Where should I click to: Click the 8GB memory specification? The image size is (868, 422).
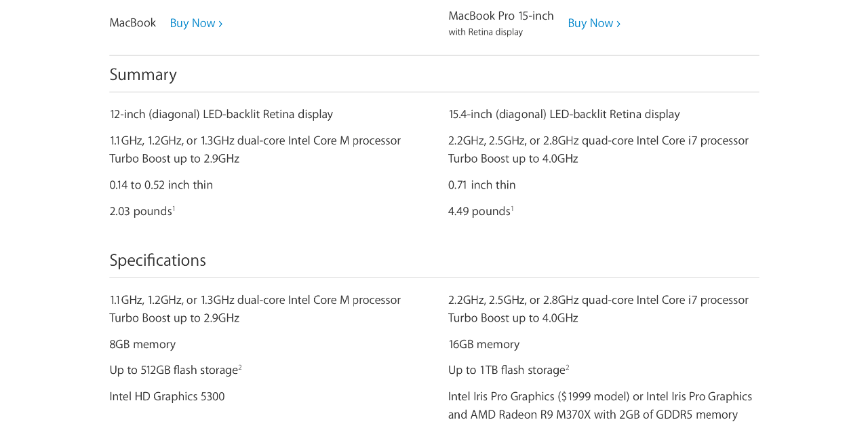tap(142, 345)
